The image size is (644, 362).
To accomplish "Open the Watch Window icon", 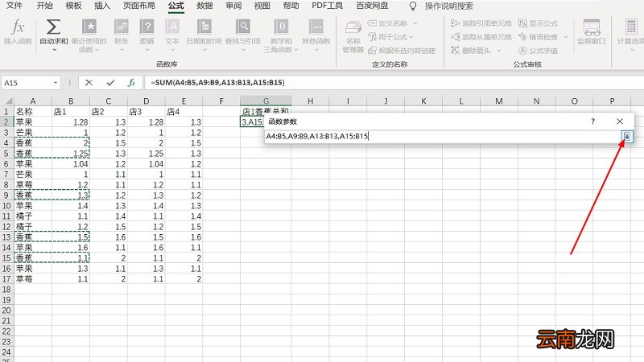I will tap(592, 27).
